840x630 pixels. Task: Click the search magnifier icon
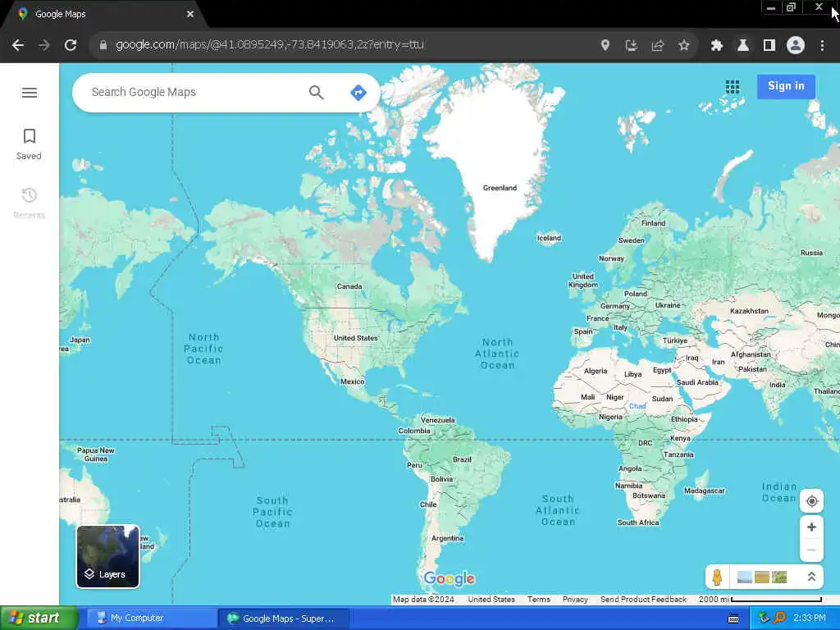point(316,93)
